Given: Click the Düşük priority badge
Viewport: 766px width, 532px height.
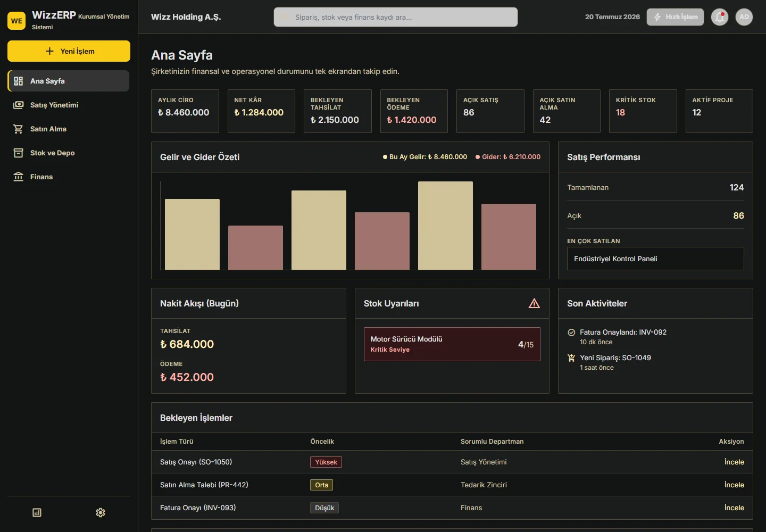Looking at the screenshot, I should [324, 508].
